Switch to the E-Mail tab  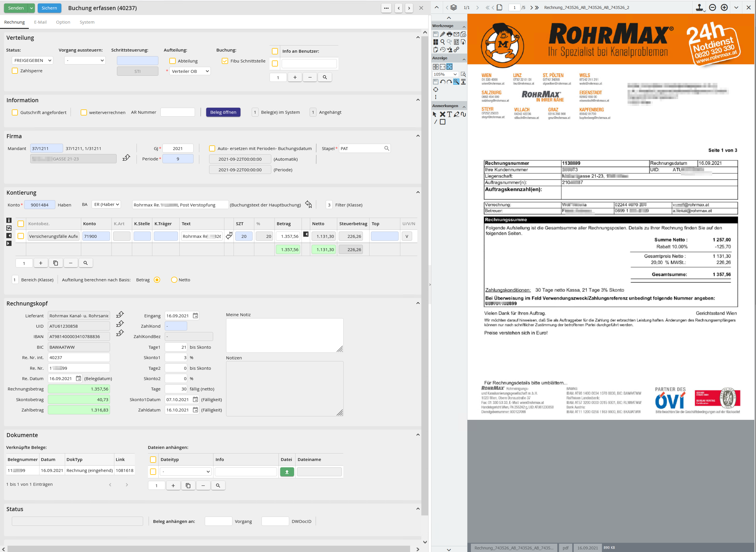40,22
